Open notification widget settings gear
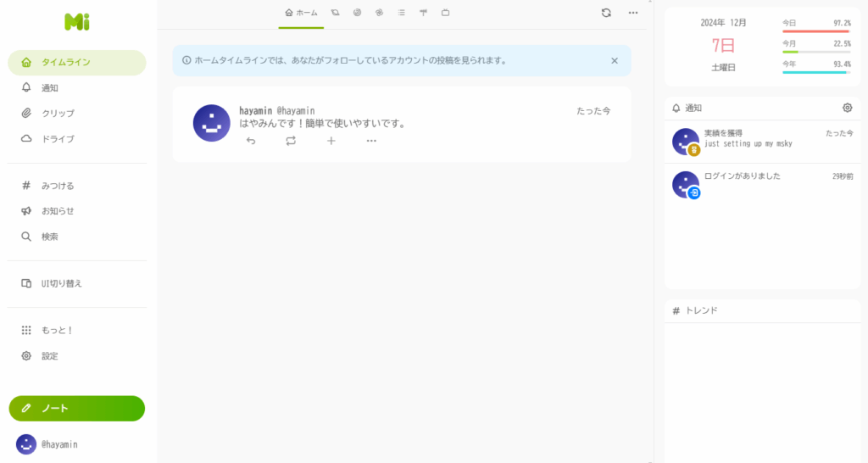 pos(848,108)
